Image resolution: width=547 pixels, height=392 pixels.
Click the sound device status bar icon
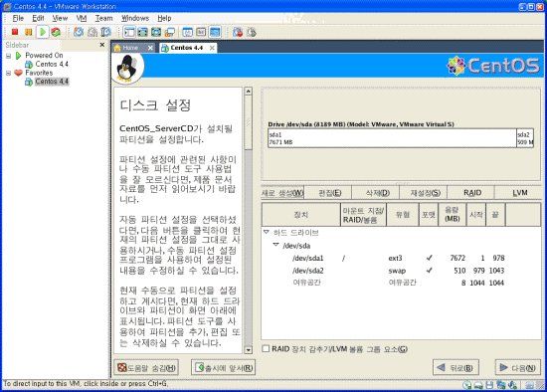[x=512, y=385]
